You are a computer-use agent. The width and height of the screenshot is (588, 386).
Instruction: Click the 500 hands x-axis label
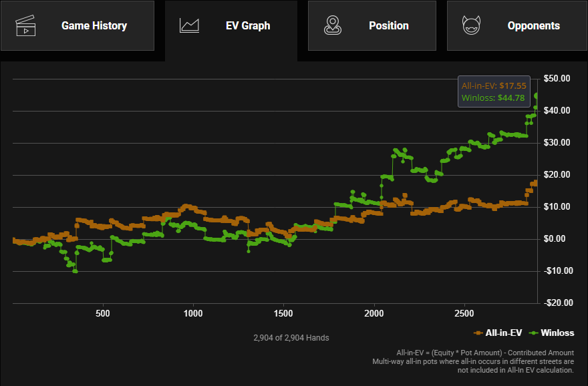[x=103, y=313]
